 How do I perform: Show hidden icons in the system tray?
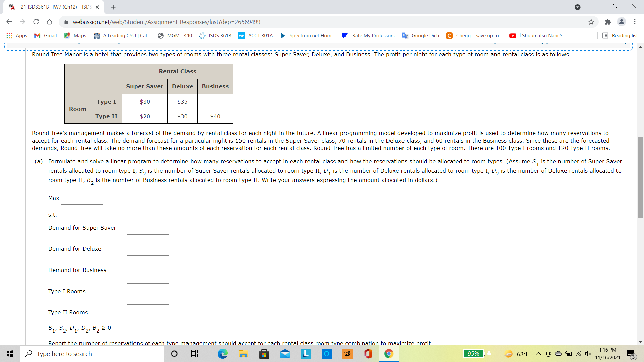(x=538, y=354)
